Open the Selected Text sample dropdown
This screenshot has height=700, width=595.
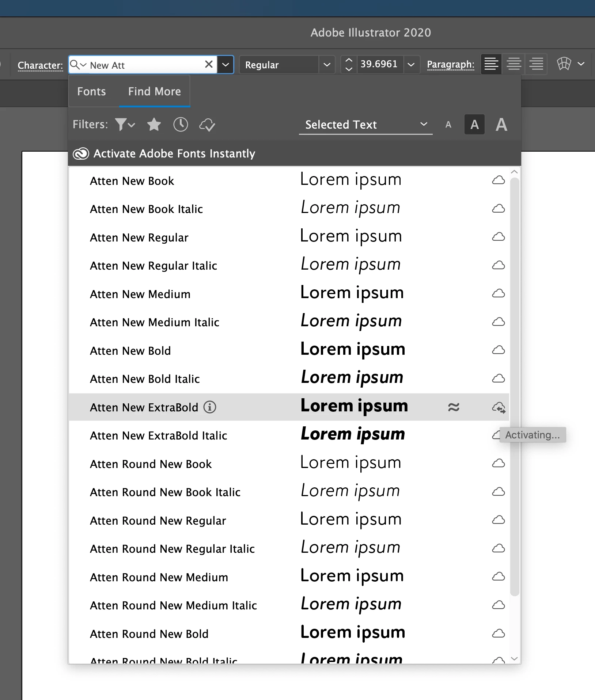pyautogui.click(x=366, y=125)
